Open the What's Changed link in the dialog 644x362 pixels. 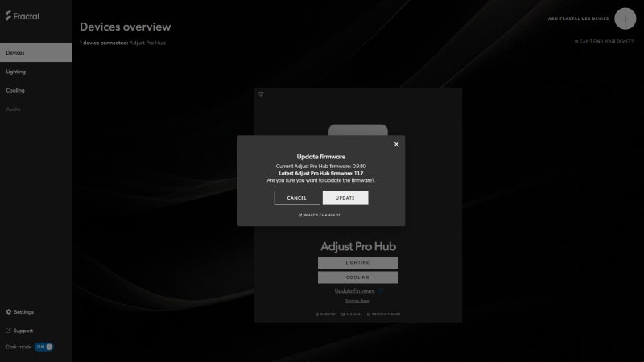point(319,215)
